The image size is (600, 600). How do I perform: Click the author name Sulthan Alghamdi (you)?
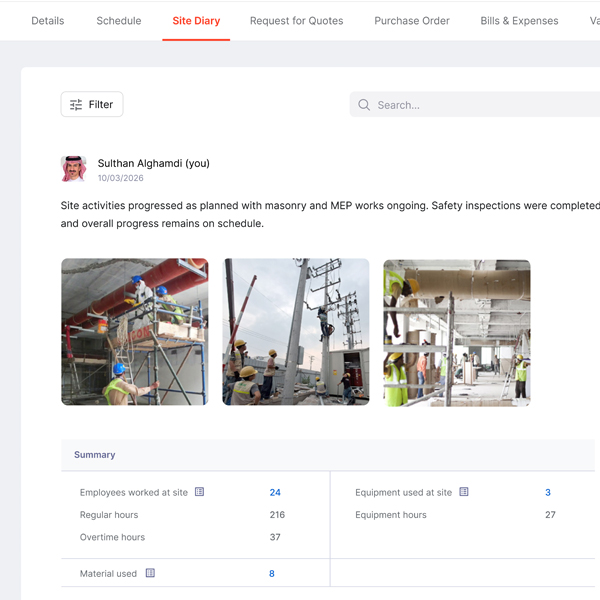[x=153, y=163]
